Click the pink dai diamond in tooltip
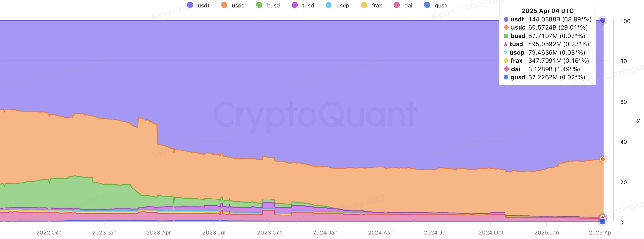 506,69
